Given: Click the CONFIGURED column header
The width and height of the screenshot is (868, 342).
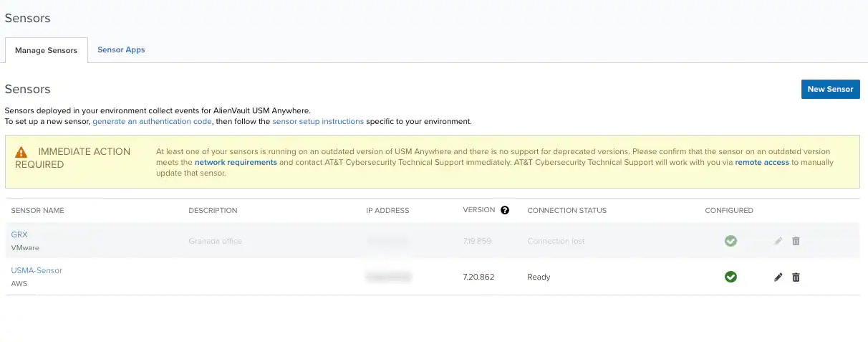Looking at the screenshot, I should click(729, 211).
